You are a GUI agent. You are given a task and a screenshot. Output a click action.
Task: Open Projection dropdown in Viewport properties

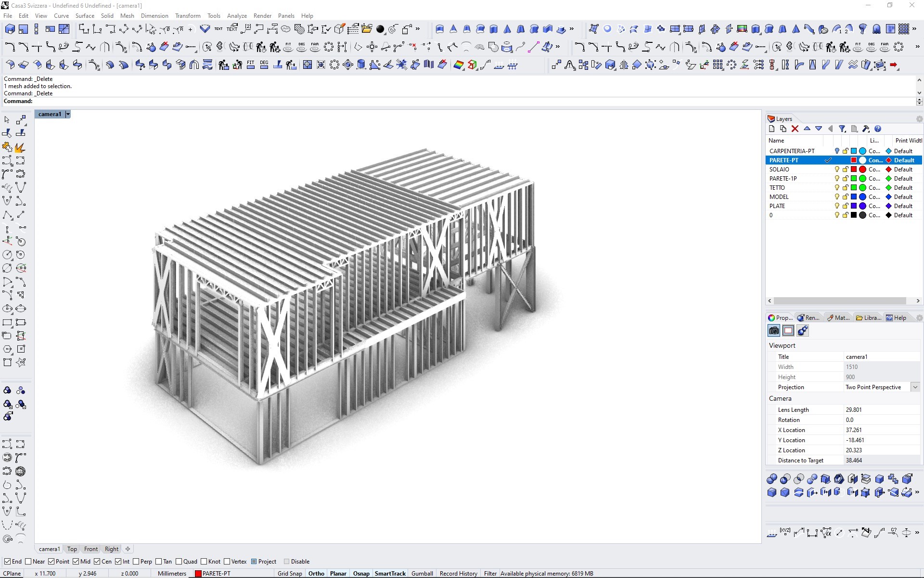(x=915, y=387)
